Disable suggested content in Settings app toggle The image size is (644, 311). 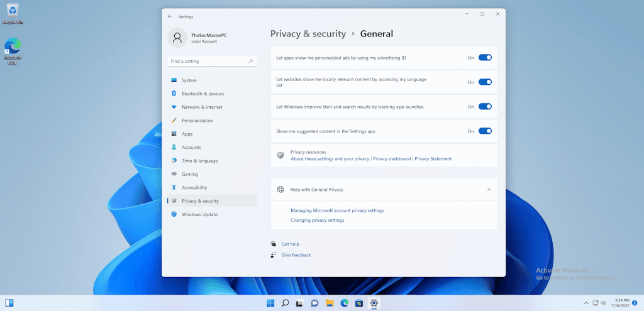[x=485, y=131]
